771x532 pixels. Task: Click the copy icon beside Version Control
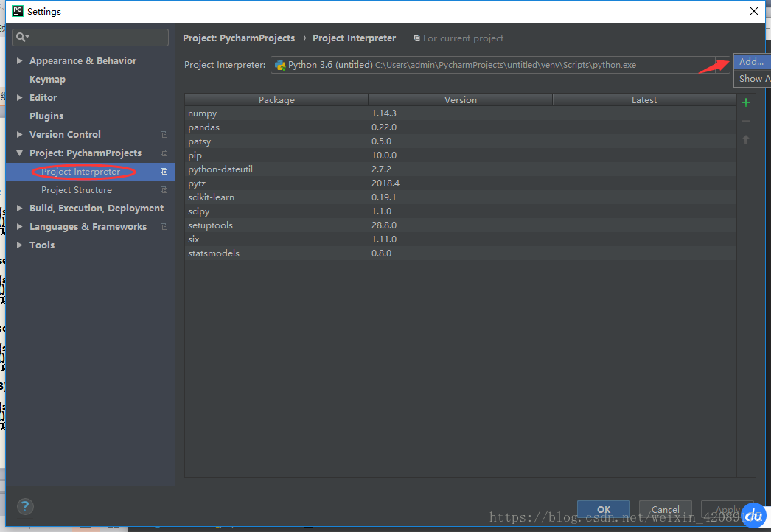(164, 134)
